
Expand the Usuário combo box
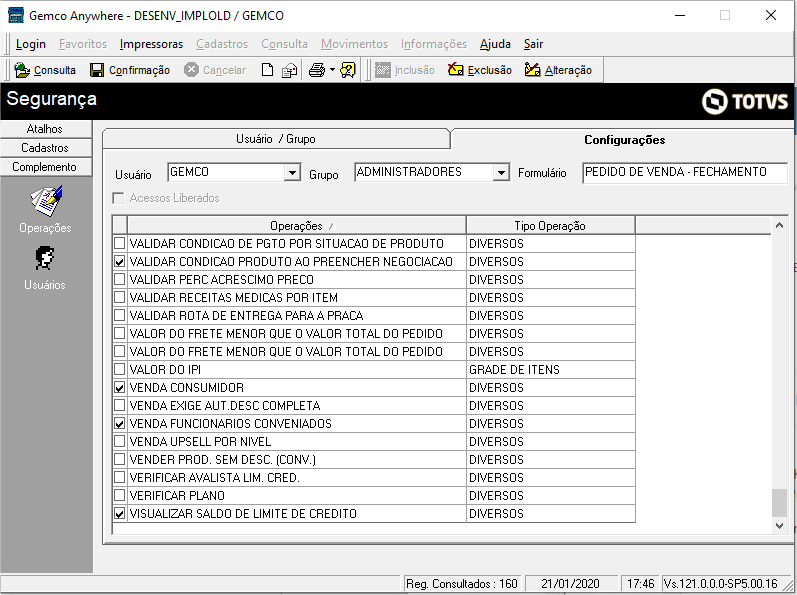click(292, 173)
